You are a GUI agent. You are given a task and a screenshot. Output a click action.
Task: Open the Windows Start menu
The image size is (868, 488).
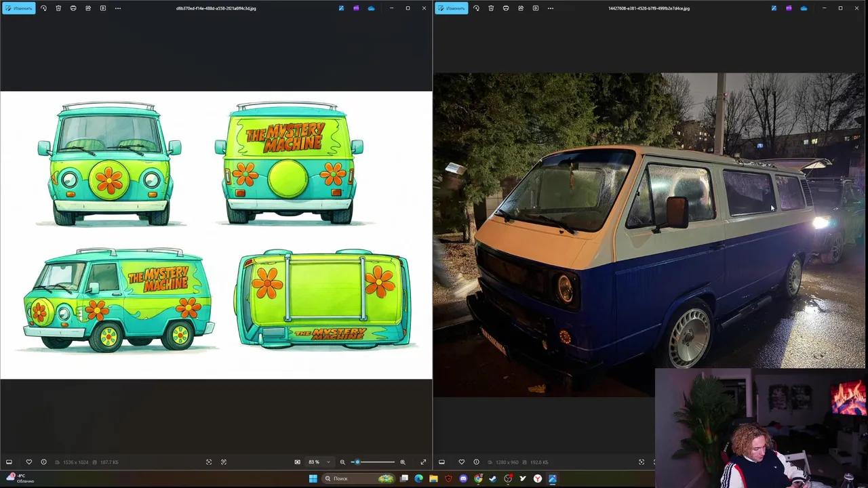pyautogui.click(x=313, y=479)
